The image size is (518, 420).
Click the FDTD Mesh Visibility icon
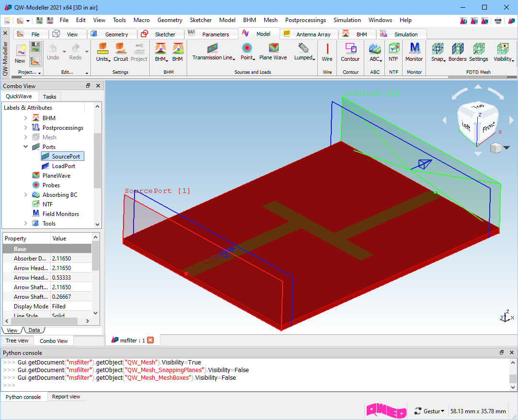pos(503,48)
